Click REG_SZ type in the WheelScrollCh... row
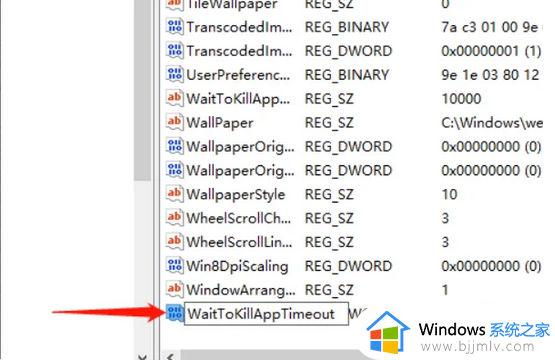The height and width of the screenshot is (360, 555). 330,218
